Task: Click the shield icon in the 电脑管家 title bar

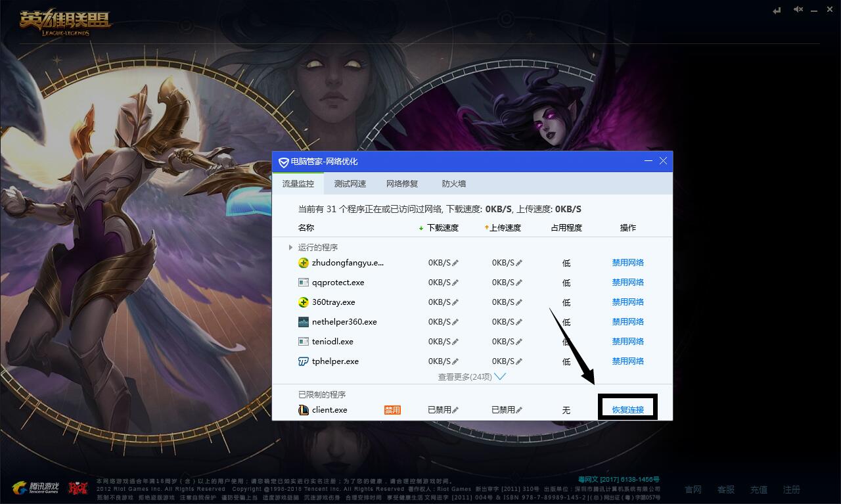Action: coord(283,162)
